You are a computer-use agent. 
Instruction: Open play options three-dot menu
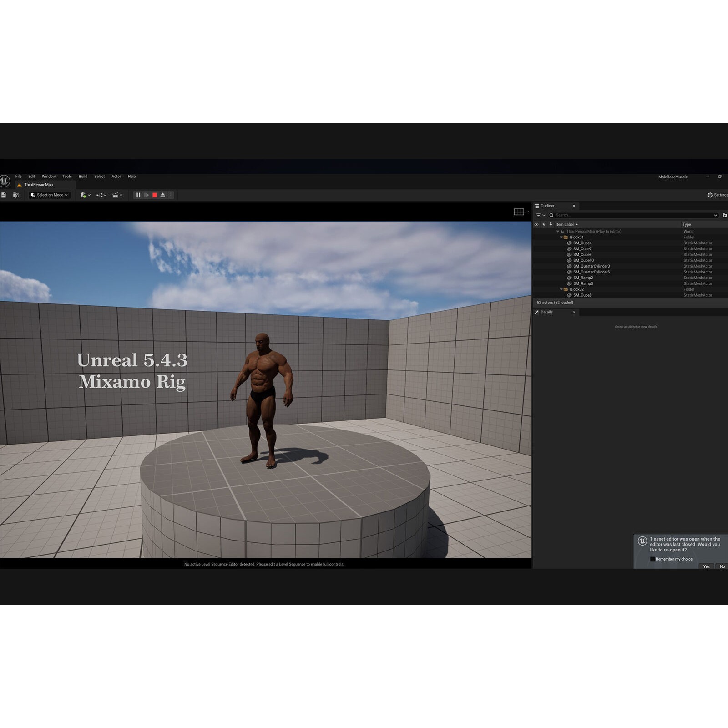click(x=171, y=195)
